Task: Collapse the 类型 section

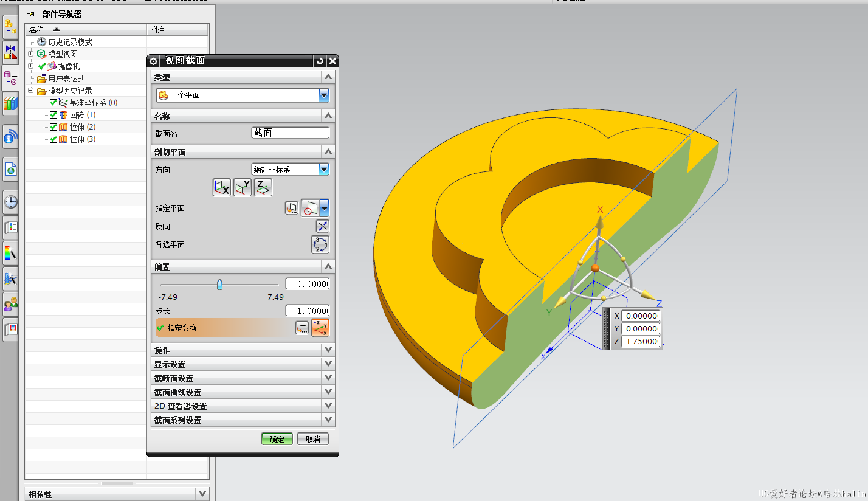Action: point(328,77)
